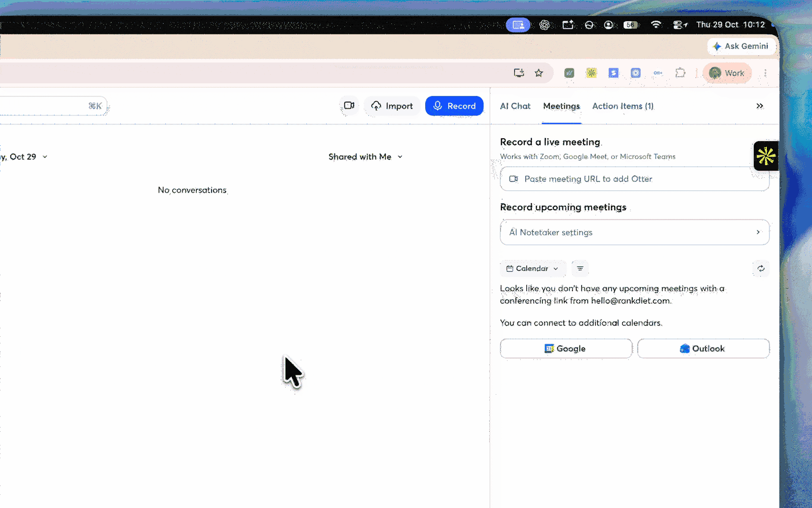The width and height of the screenshot is (812, 508).
Task: Open the Action Items (1) tab
Action: tap(623, 106)
